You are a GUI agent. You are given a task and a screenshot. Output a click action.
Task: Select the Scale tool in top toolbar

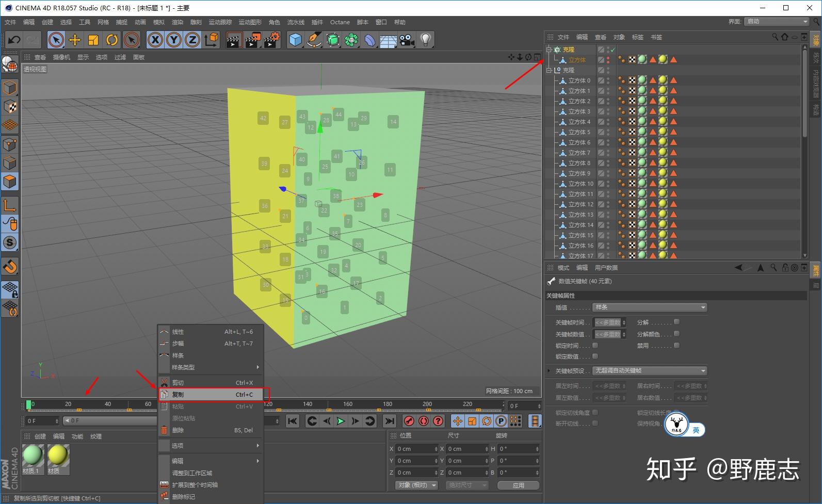93,40
